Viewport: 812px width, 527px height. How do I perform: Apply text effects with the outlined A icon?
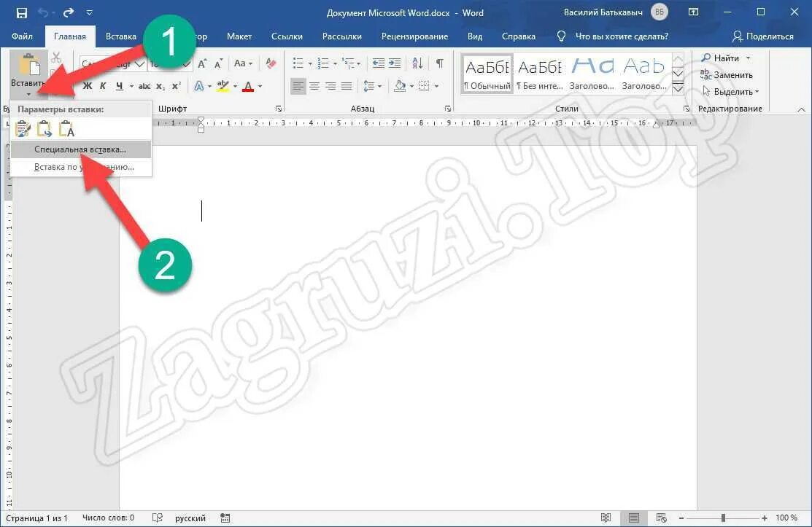(199, 86)
